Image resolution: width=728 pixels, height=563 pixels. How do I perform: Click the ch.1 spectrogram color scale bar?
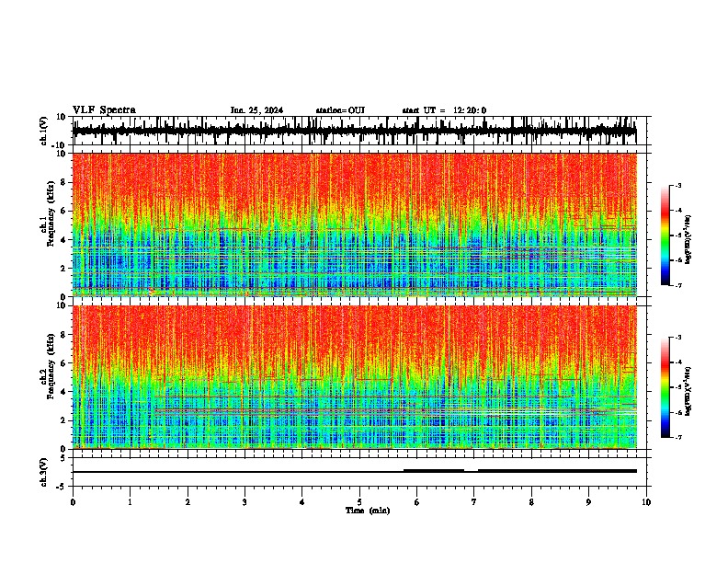click(x=665, y=236)
